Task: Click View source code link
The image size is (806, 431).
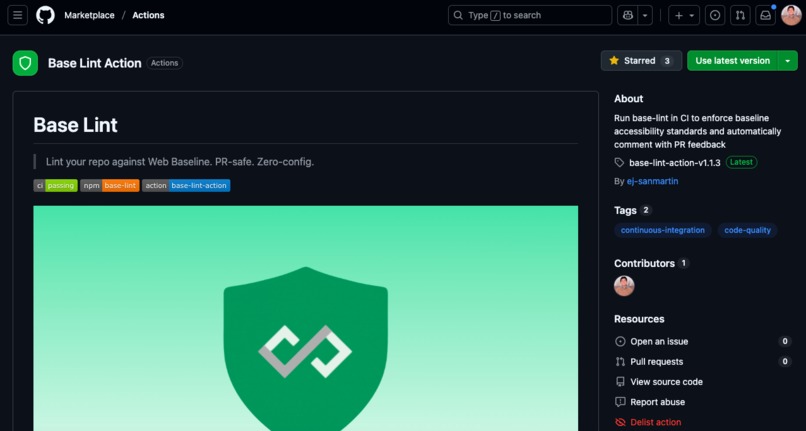Action: (666, 382)
